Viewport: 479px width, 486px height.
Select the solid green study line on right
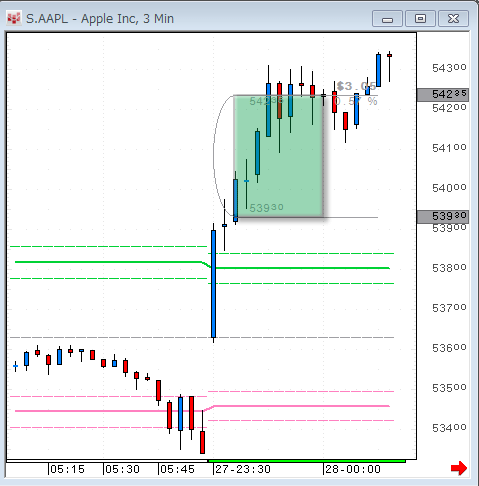click(x=303, y=268)
